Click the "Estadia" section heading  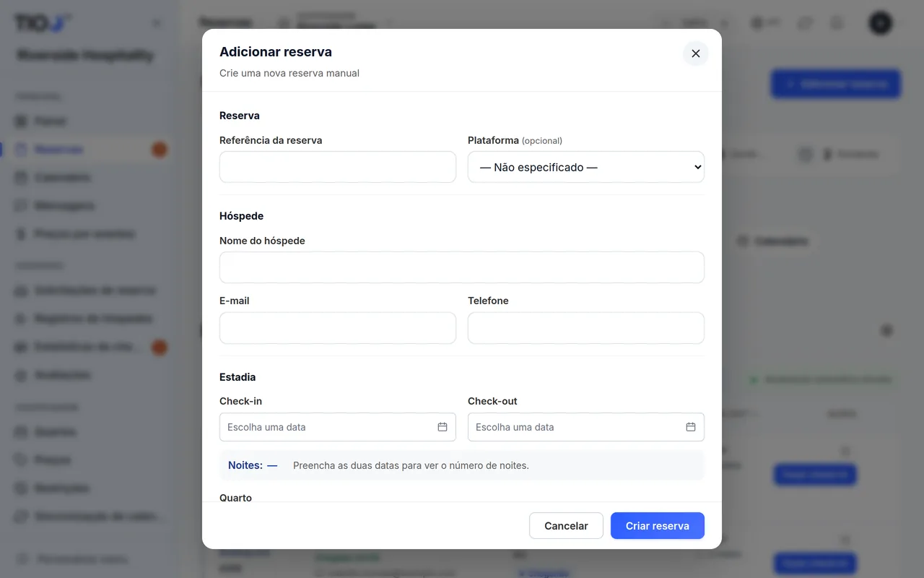237,377
